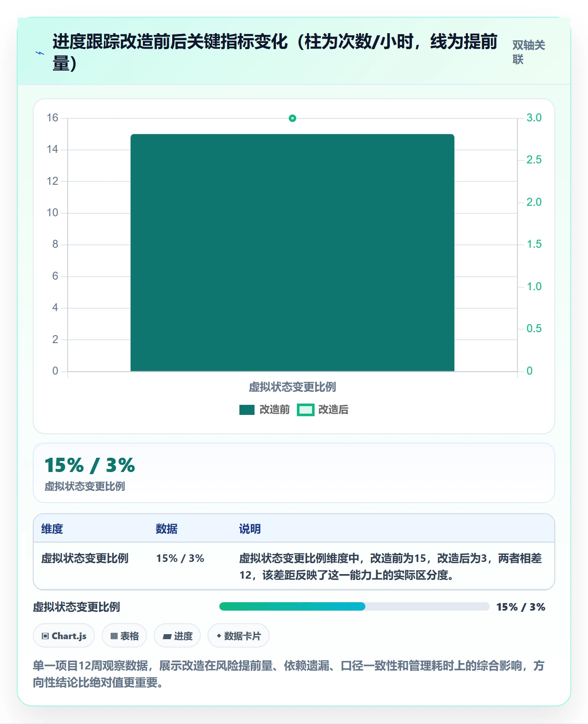Click the 虚拟状态变更比例 table row name
588x724 pixels.
pos(85,559)
